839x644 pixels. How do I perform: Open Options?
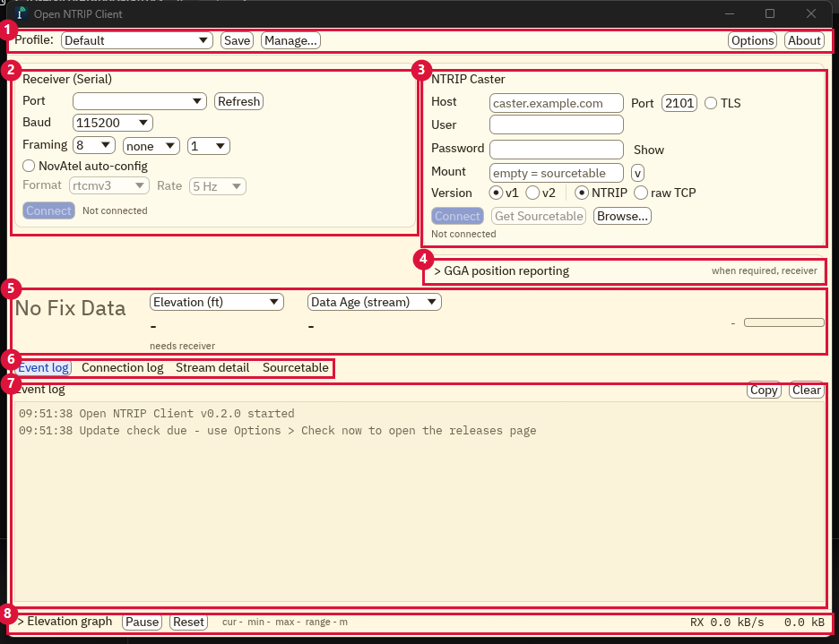tap(752, 40)
